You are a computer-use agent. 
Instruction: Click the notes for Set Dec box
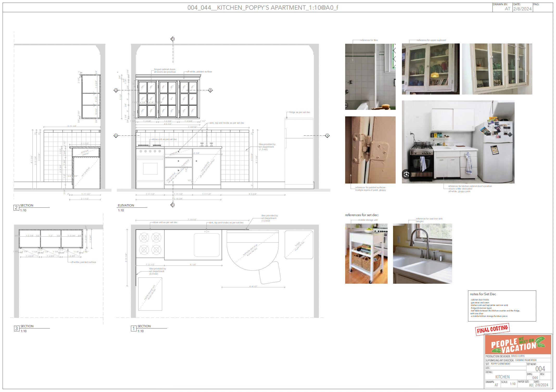coord(502,306)
